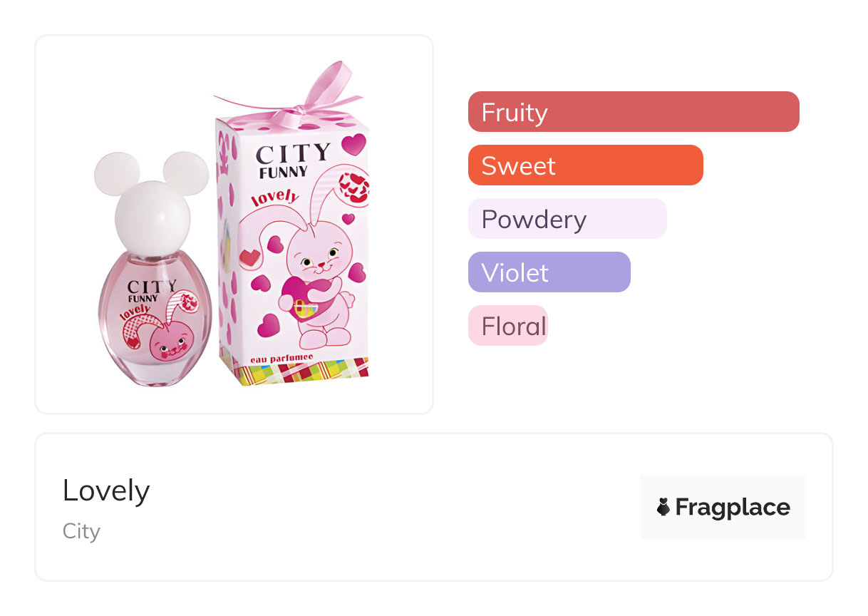
Task: Click the CITY FUNNY text on box
Action: pos(292,160)
